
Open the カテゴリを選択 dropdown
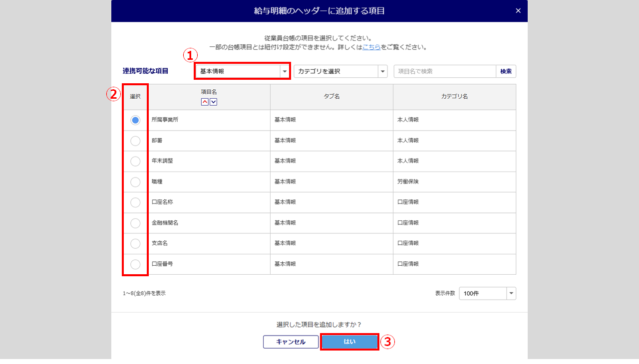[340, 71]
